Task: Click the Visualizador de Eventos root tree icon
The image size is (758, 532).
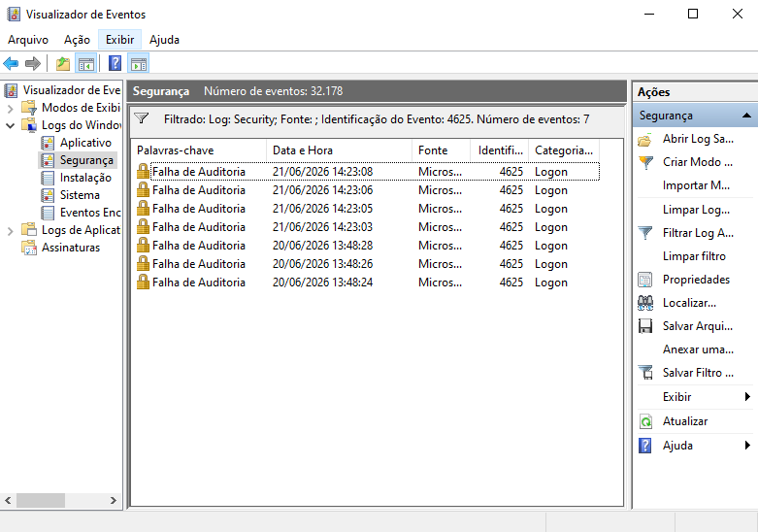Action: 11,90
